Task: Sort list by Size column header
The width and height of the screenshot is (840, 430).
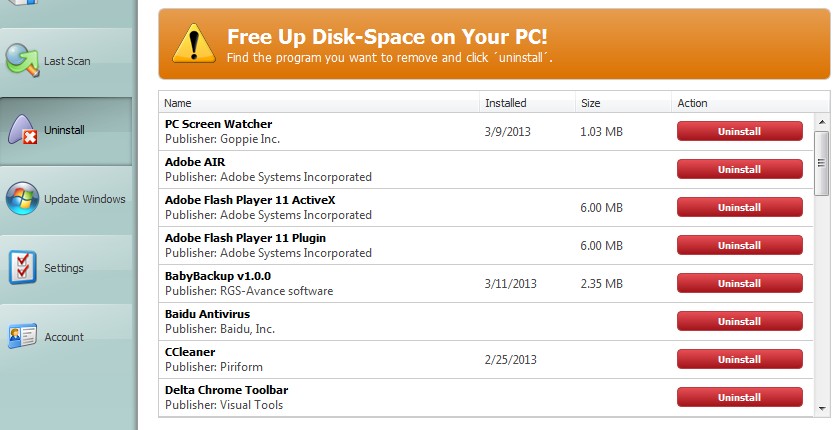Action: (590, 103)
